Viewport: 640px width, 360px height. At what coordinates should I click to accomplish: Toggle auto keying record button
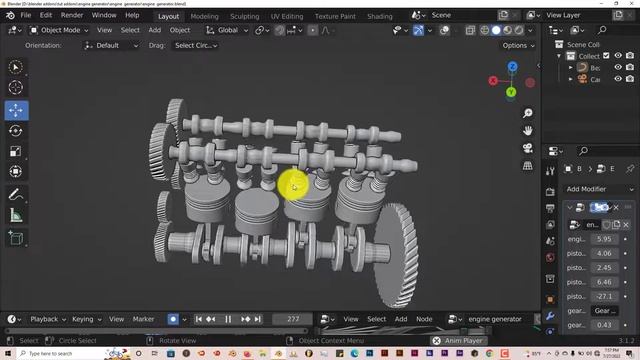pos(173,319)
